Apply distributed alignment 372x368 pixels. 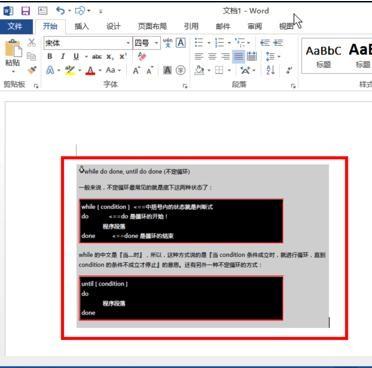point(252,56)
